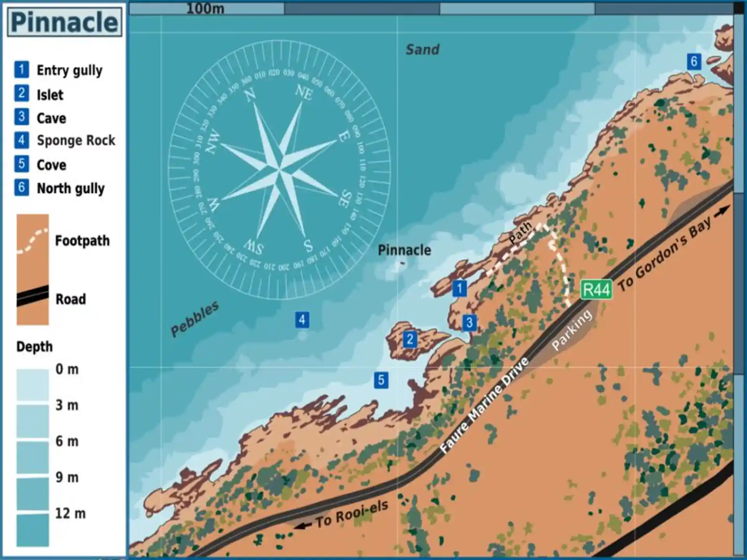Screen dimensions: 747x560
Task: Click map marker 4 for Sponge Rock
Action: pos(302,320)
